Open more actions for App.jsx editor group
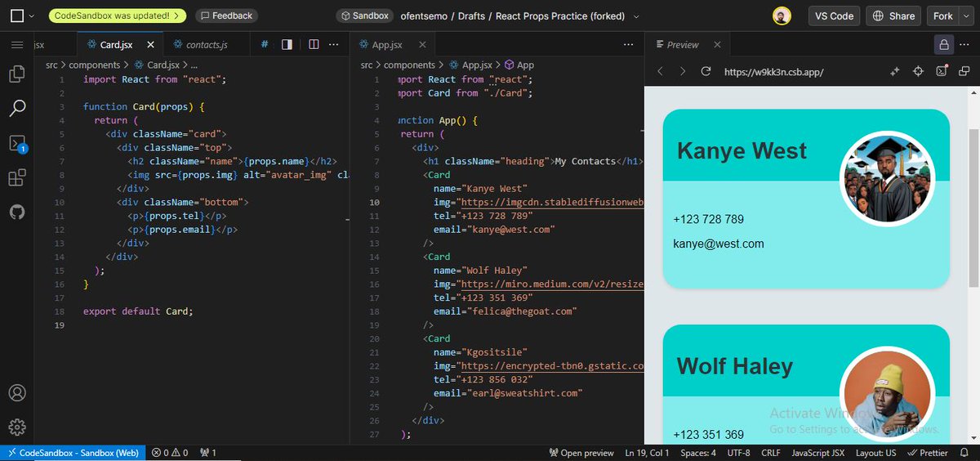 coord(628,44)
